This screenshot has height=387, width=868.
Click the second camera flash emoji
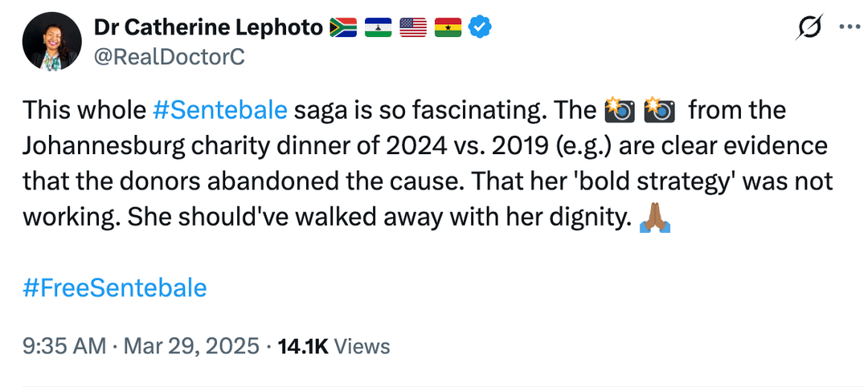(660, 110)
